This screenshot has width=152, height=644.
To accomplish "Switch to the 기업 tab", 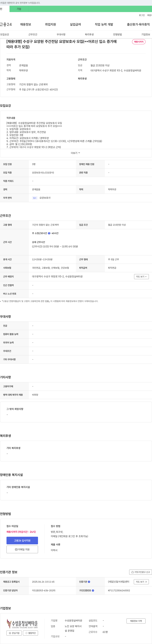I will tap(19, 9).
